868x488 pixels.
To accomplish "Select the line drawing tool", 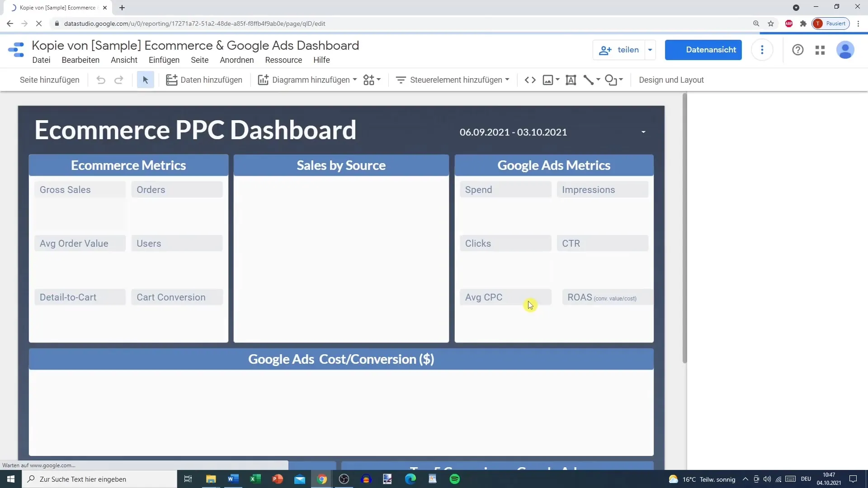I will (588, 80).
